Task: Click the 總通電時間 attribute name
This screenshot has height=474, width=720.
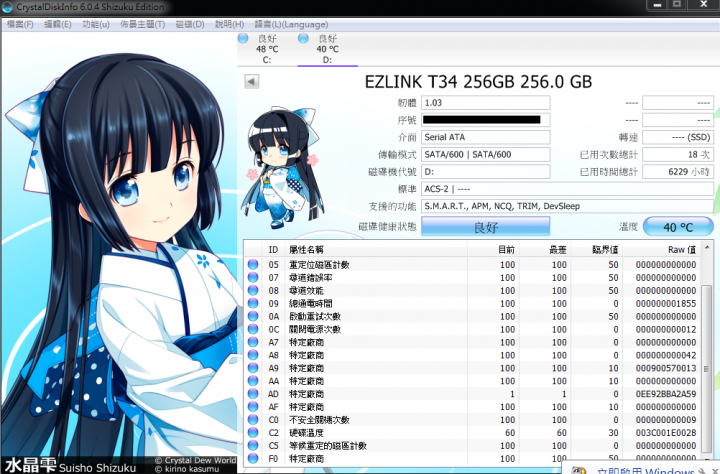Action: (311, 304)
